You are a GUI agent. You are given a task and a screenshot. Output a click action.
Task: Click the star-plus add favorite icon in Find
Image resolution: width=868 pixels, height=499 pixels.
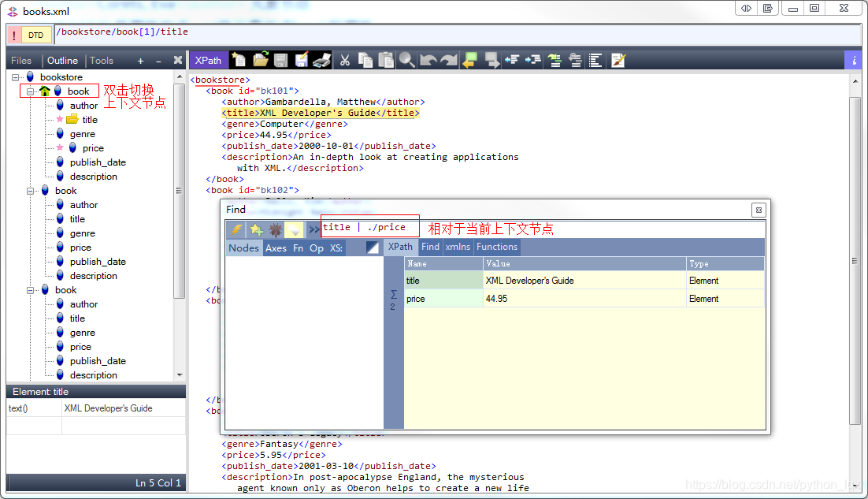coord(256,229)
